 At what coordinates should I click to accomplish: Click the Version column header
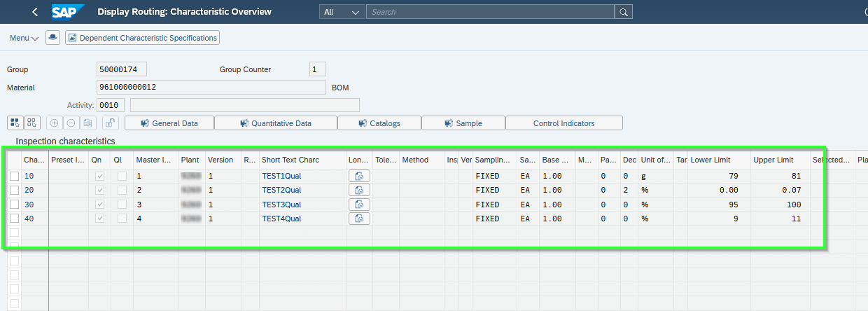(223, 160)
